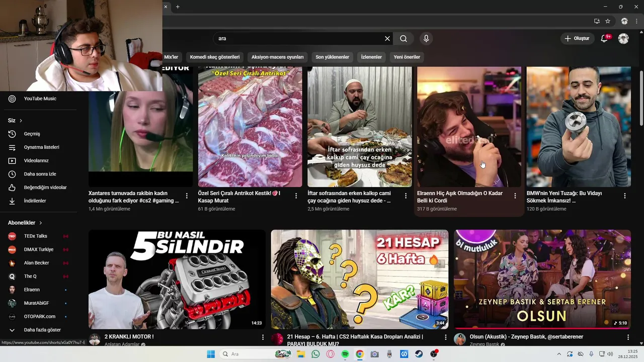This screenshot has width=644, height=362.
Task: Bookmark the page with the star icon
Action: 608,21
